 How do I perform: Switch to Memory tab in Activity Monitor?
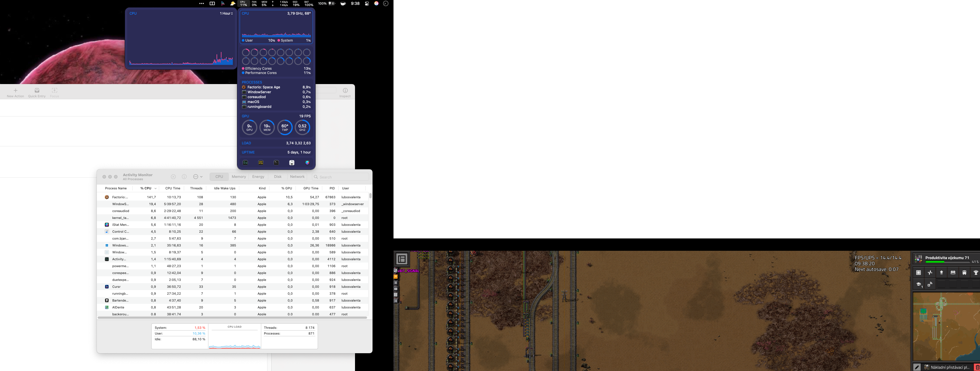[x=238, y=177]
